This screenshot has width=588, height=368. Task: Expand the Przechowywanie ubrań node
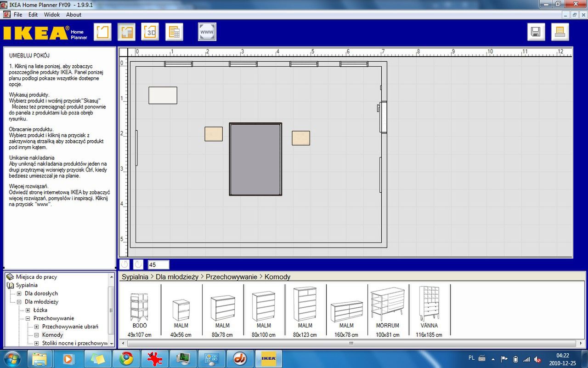tap(36, 327)
